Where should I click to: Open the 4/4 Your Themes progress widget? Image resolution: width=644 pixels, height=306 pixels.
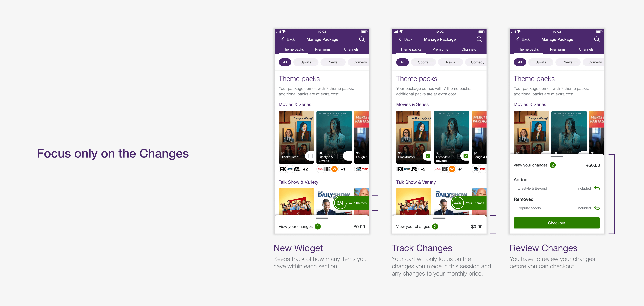coord(469,203)
